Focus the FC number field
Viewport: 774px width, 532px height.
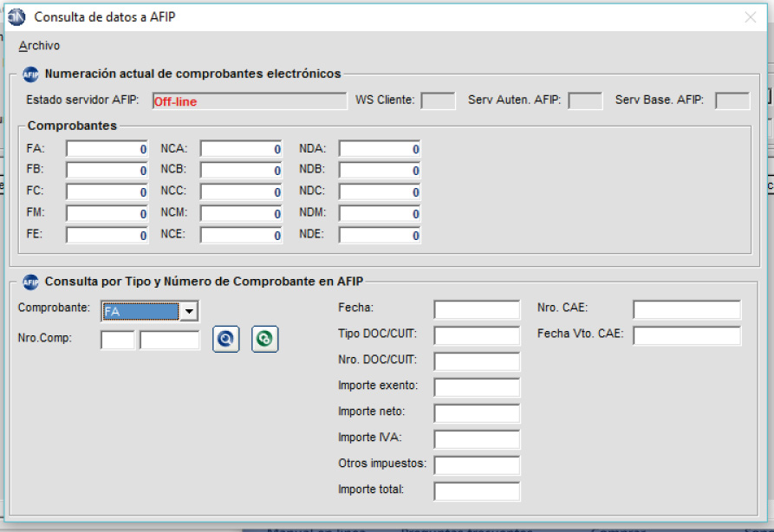[x=107, y=192]
